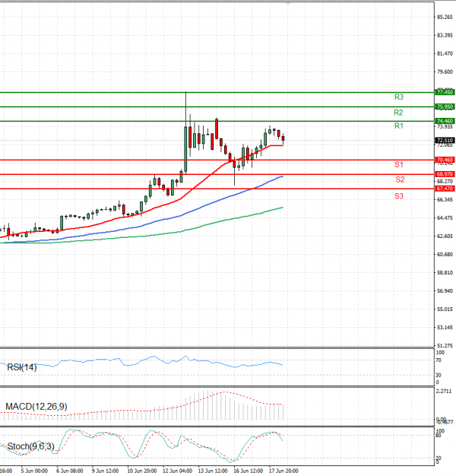Click the 58.810 price axis value
Screen dimensions: 456x476
pyautogui.click(x=445, y=273)
